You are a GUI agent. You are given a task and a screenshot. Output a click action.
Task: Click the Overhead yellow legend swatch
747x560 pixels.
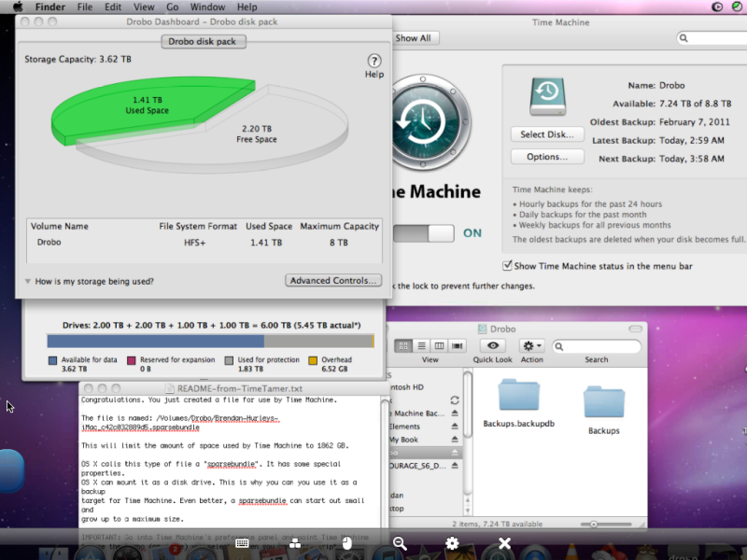coord(313,360)
